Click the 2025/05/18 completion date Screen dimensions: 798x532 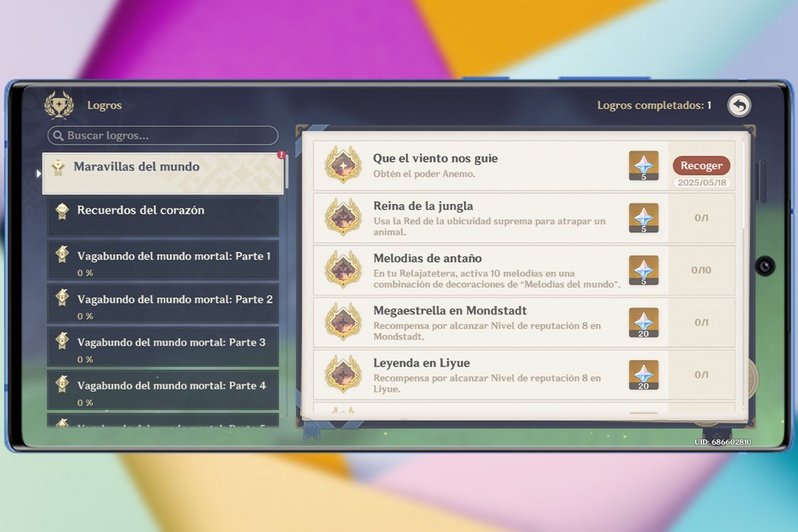702,182
